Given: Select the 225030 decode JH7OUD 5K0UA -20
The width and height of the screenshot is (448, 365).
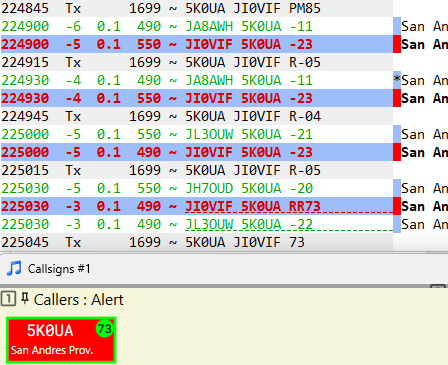Looking at the screenshot, I should click(x=197, y=188).
